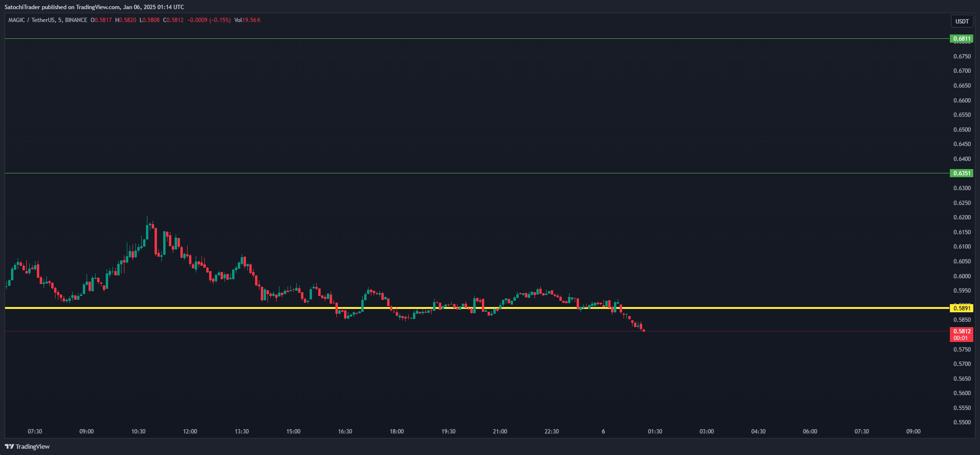Click the 10:30 time axis label
The width and height of the screenshot is (980, 455).
coord(138,432)
